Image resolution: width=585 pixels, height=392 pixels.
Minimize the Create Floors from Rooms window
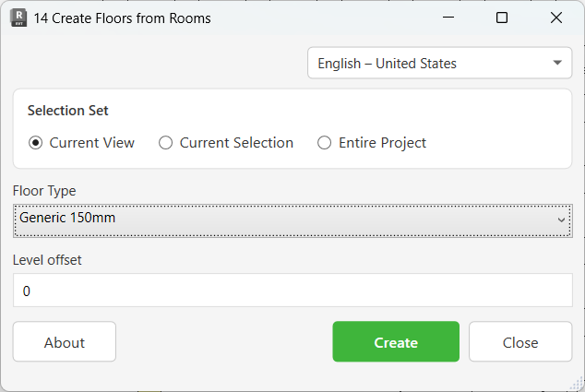tap(448, 18)
